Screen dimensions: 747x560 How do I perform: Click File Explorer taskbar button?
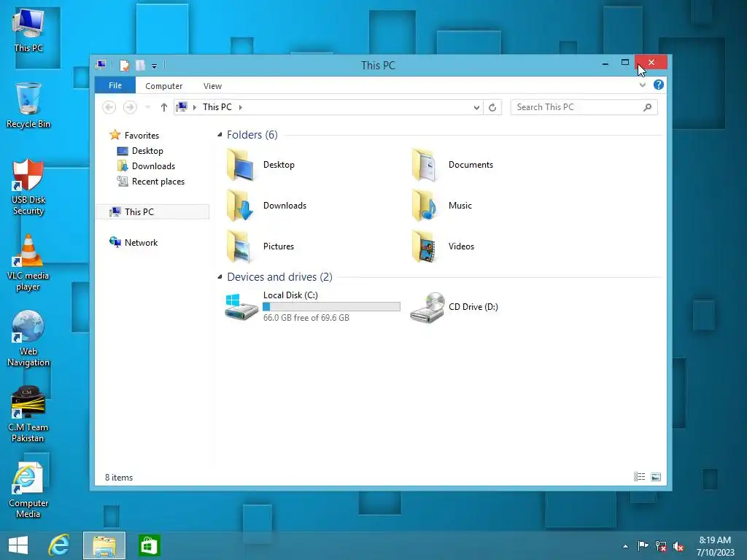point(104,545)
